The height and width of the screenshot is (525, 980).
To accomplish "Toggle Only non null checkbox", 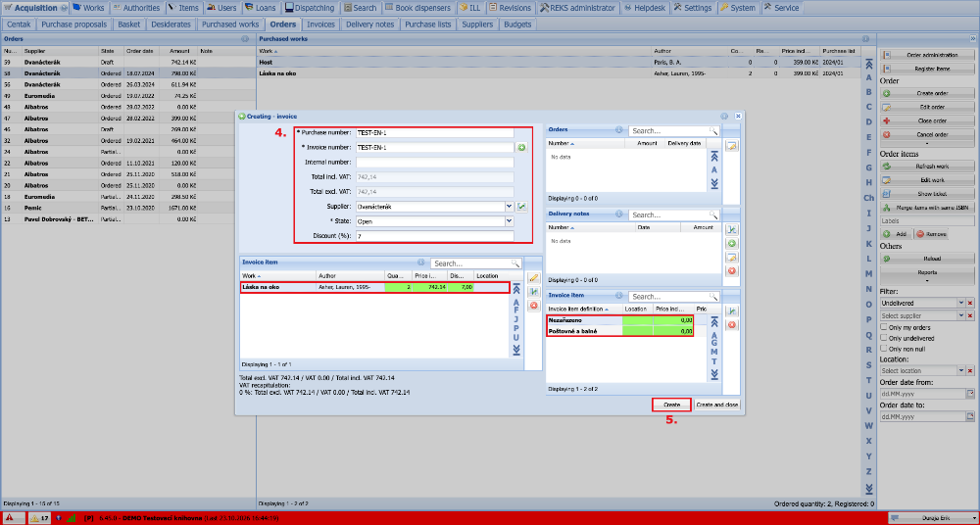I will click(884, 348).
